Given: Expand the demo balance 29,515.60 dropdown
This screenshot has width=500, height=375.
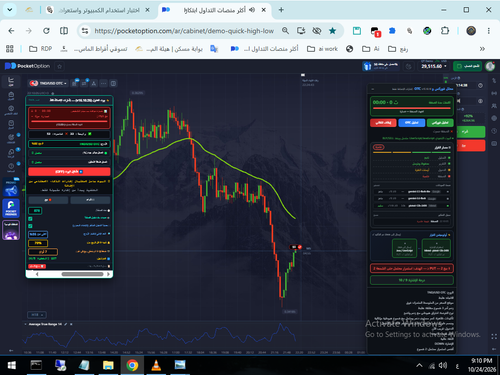Looking at the screenshot, I should (x=433, y=66).
